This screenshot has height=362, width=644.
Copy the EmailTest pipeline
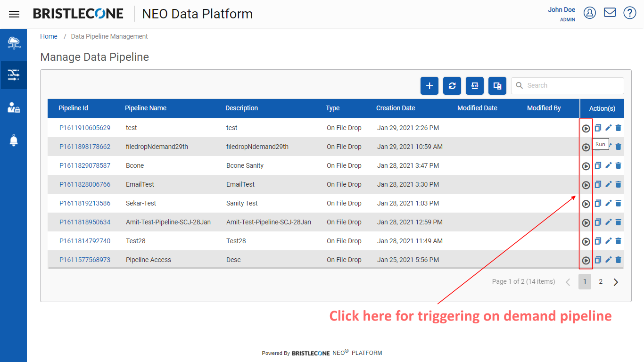598,184
